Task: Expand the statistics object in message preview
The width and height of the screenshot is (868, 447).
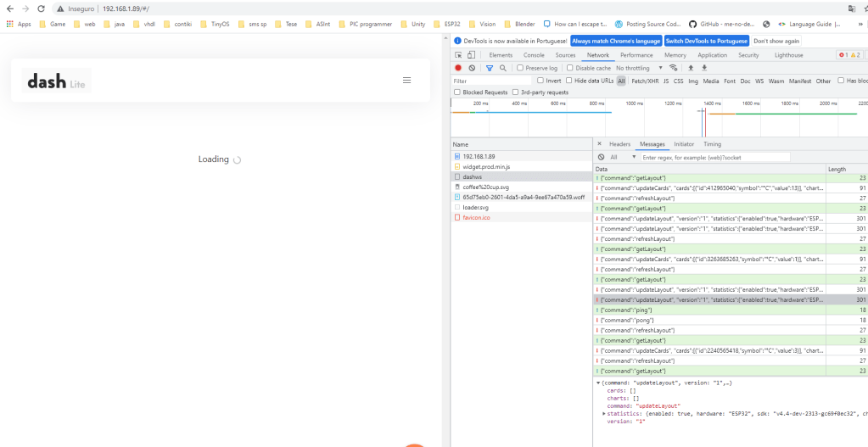Action: click(604, 413)
